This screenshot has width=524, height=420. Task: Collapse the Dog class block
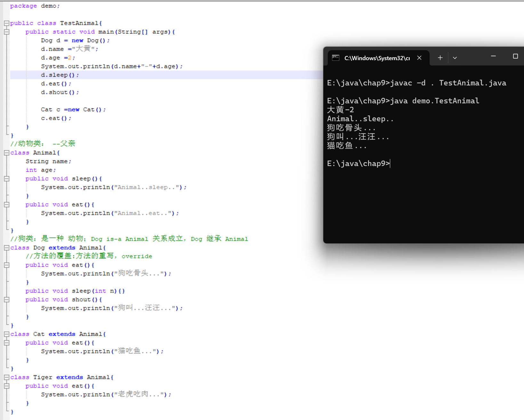pyautogui.click(x=6, y=247)
